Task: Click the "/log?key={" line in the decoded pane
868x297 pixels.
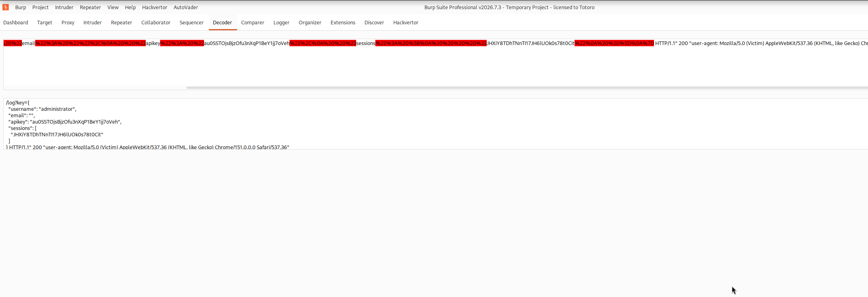Action: (18, 102)
